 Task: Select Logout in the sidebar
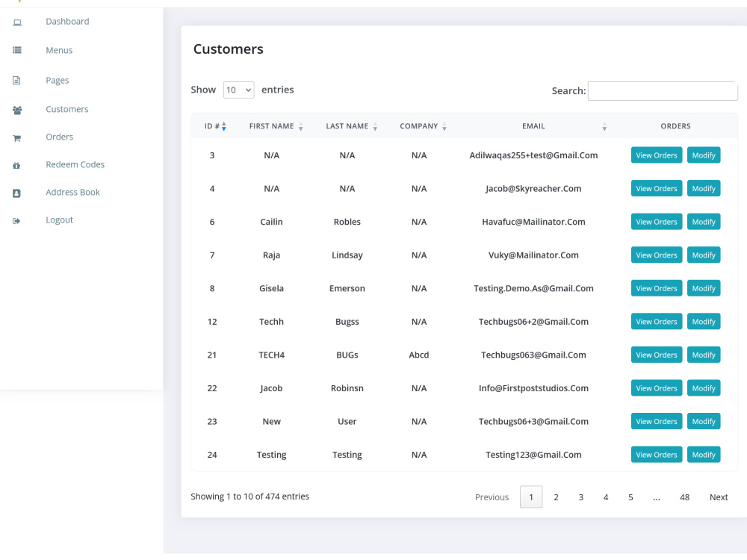60,220
